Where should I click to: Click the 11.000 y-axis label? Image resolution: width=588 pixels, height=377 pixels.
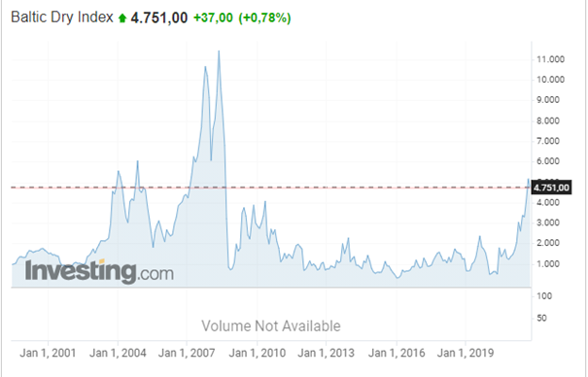[550, 59]
